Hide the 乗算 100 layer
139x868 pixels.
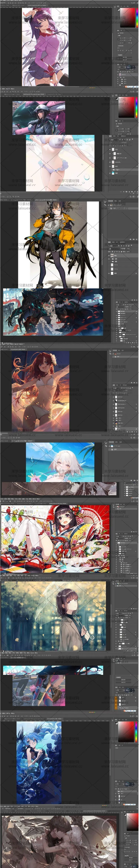pos(110,154)
